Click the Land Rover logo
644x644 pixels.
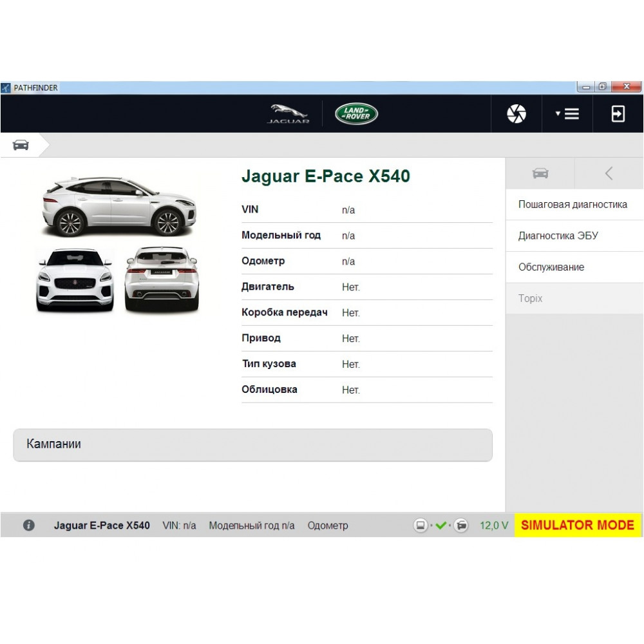point(356,114)
